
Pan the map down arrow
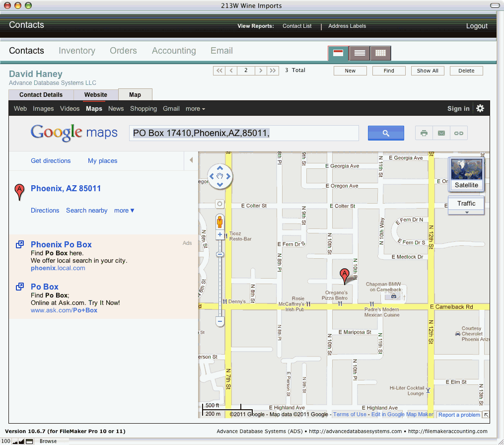coord(220,185)
